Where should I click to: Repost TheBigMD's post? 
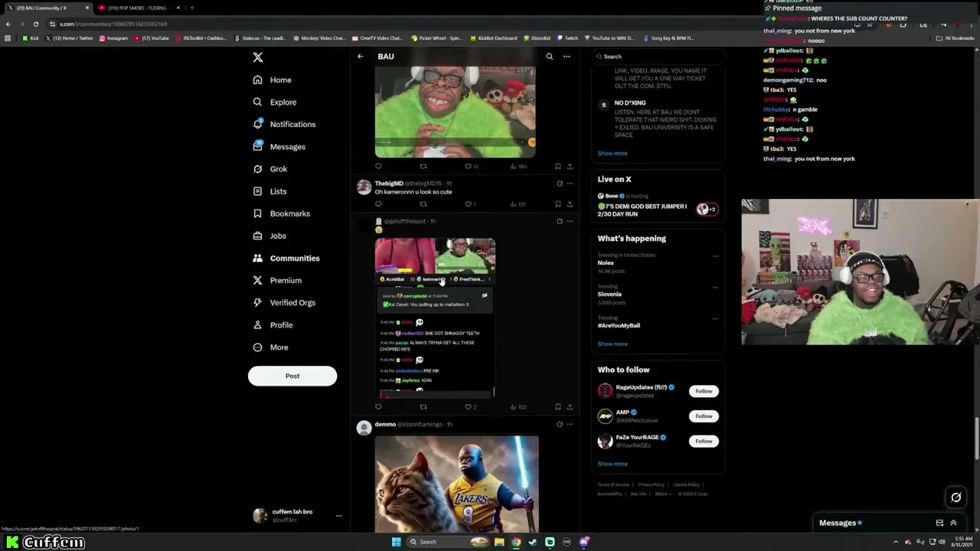click(x=423, y=204)
